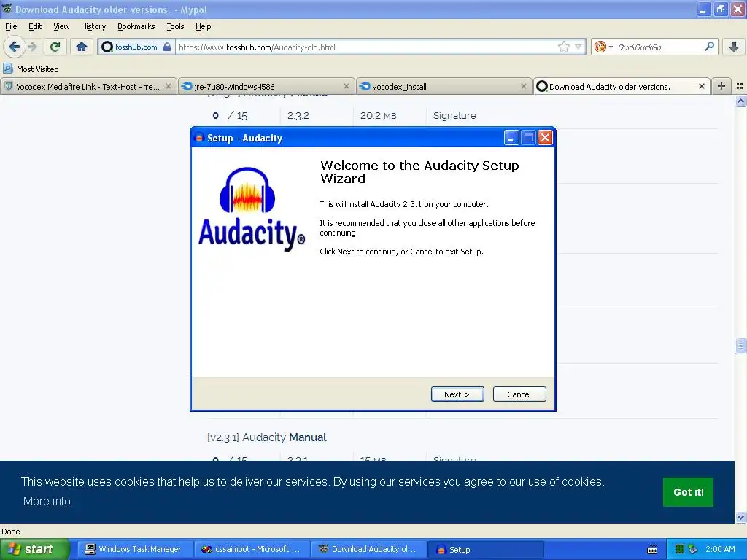Cancel the Audacity Setup wizard
This screenshot has height=560, width=747.
(519, 394)
